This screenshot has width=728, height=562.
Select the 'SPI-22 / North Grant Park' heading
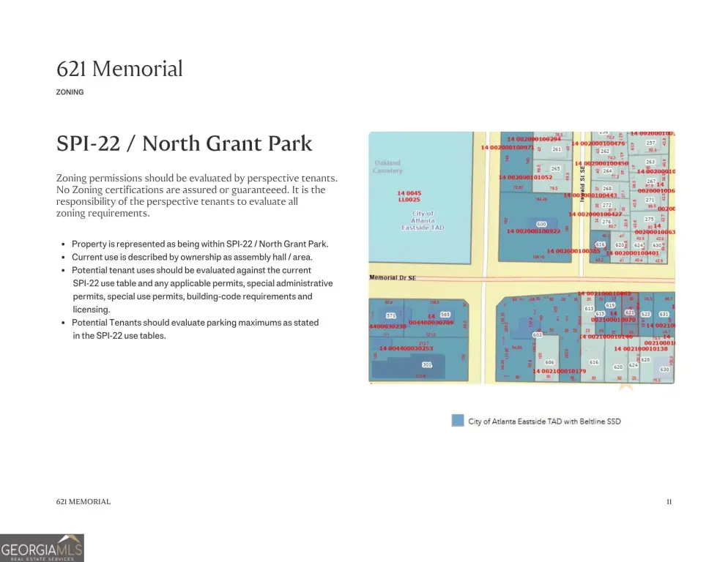coord(184,143)
